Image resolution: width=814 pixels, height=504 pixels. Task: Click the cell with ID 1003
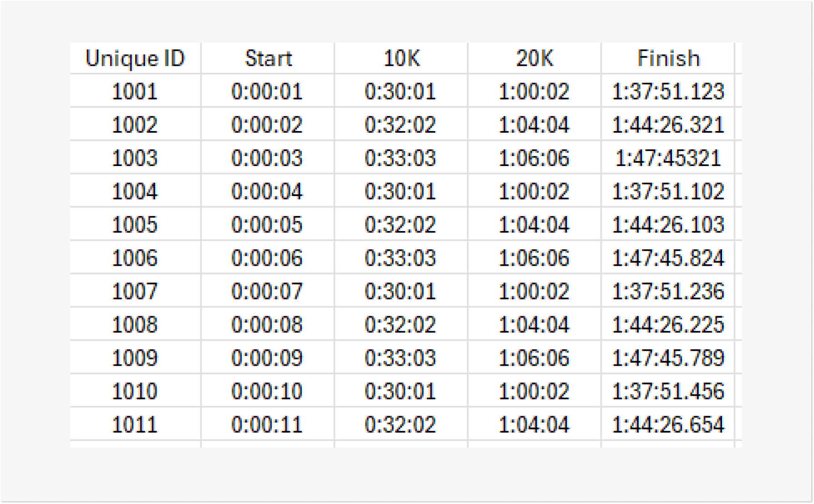click(x=135, y=158)
